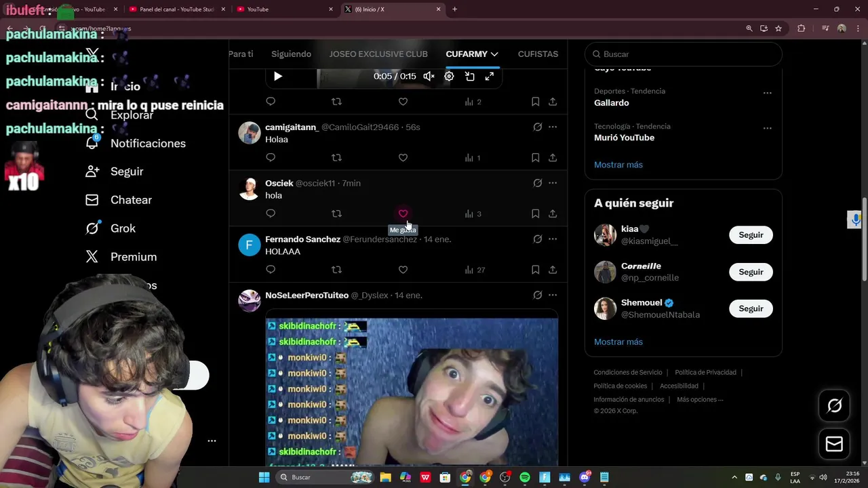This screenshot has width=868, height=488.
Task: Open the floating Grok button
Action: [x=834, y=405]
